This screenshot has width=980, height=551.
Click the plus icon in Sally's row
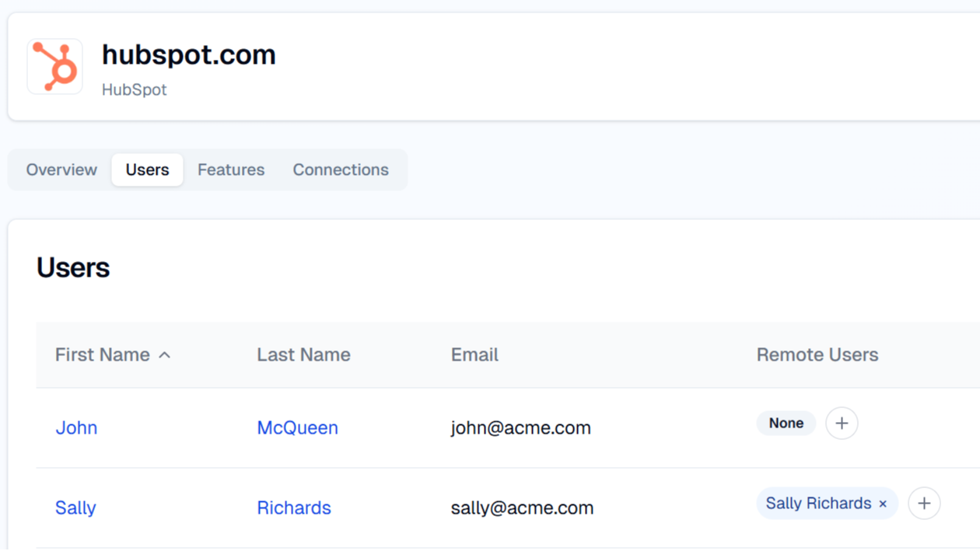click(924, 504)
